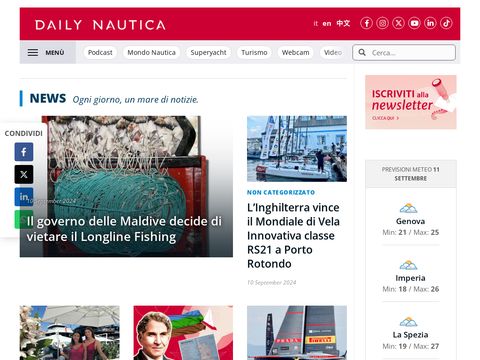Click the Daily Nautica logo
This screenshot has height=360, width=480.
(100, 25)
